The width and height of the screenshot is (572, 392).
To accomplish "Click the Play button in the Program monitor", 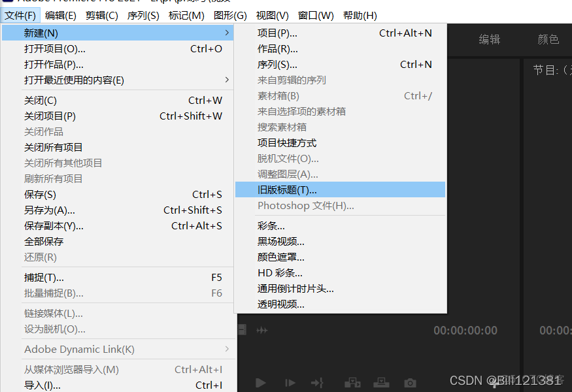I will coord(261,383).
